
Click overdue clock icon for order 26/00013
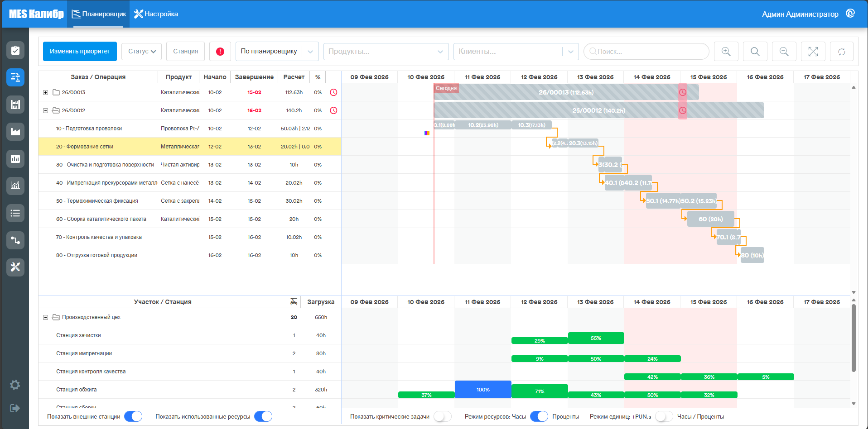point(333,92)
